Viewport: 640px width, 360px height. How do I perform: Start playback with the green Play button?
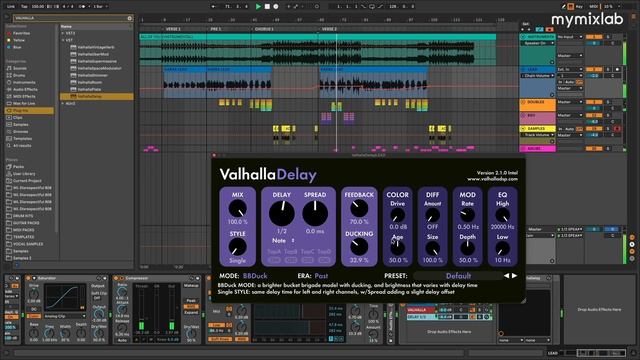click(x=258, y=7)
